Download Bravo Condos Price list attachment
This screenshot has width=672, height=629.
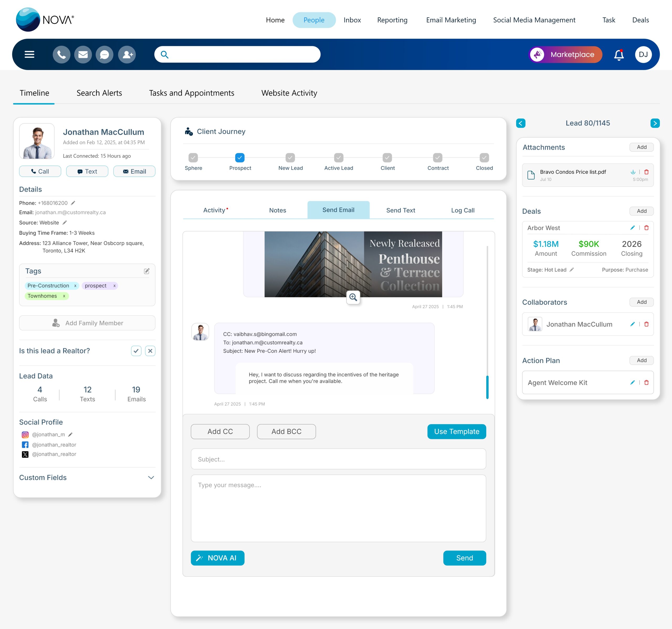(x=633, y=172)
